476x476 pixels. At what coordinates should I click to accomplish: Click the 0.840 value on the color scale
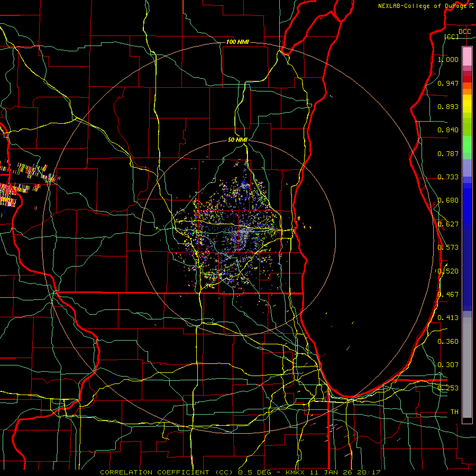point(448,130)
